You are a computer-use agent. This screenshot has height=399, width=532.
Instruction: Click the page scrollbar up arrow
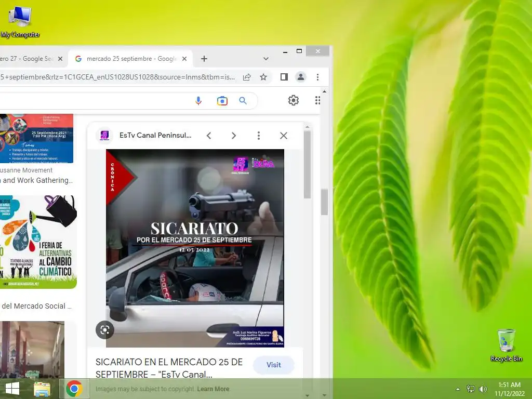click(x=324, y=91)
